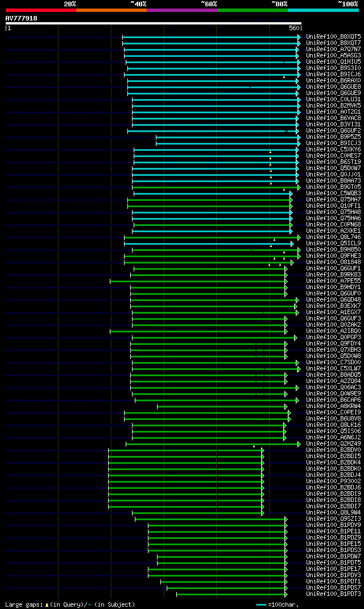Screen dimensions: 364x609
Task: Click the UniRef100_Q6GUE8 label
Action: (333, 87)
